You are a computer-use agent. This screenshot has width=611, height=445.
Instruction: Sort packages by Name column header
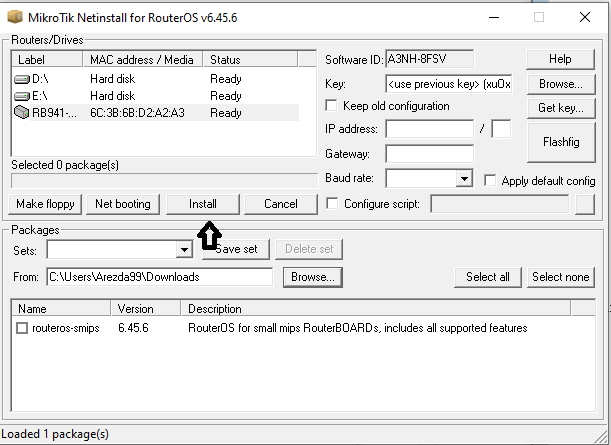[61, 309]
